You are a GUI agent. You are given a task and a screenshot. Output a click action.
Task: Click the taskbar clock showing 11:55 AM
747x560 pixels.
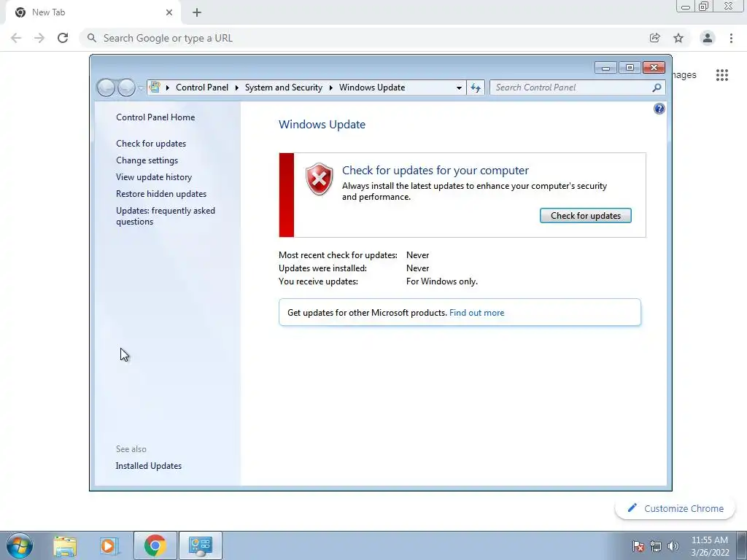pos(709,546)
